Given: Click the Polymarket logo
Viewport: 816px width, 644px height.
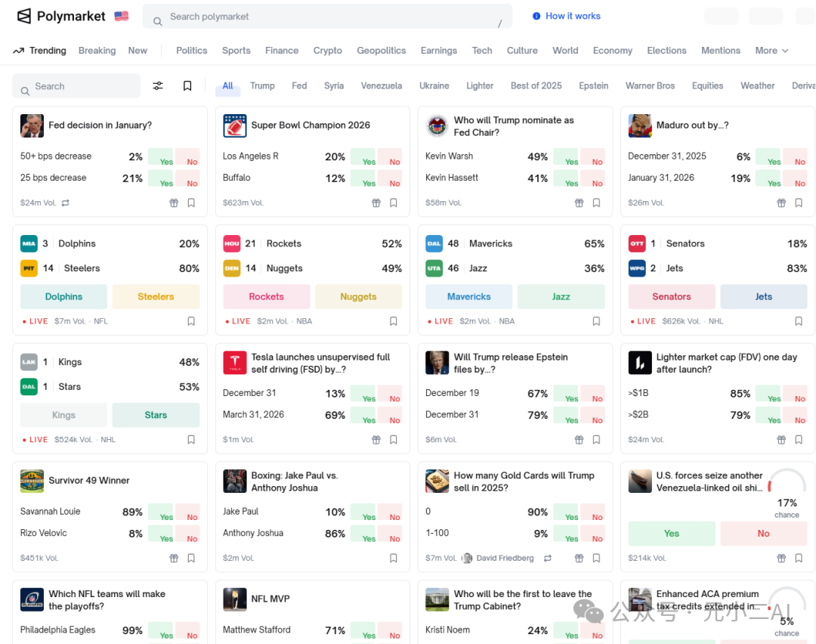Looking at the screenshot, I should pyautogui.click(x=61, y=16).
